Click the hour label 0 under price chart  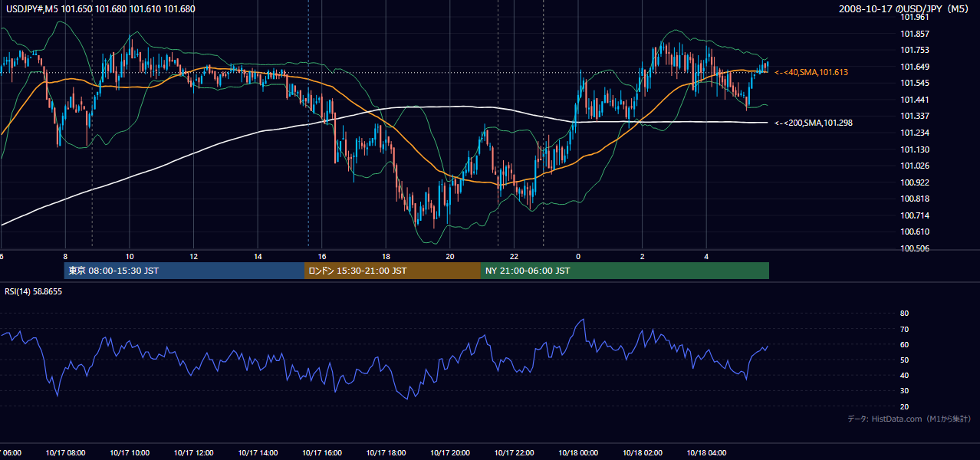click(578, 257)
